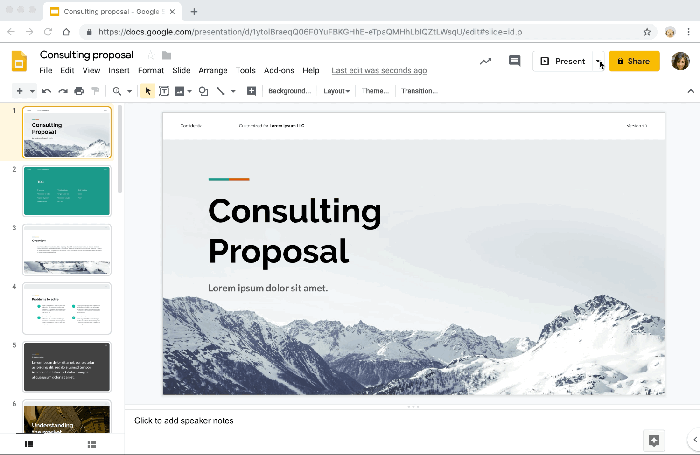Open the Zoom dropdown arrow
This screenshot has height=455, width=700.
tap(129, 91)
